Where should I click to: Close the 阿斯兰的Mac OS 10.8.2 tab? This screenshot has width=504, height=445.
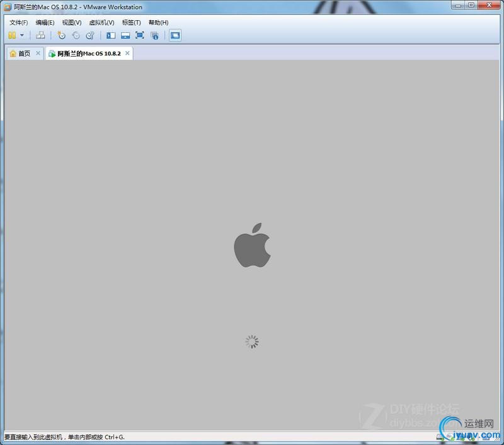127,53
